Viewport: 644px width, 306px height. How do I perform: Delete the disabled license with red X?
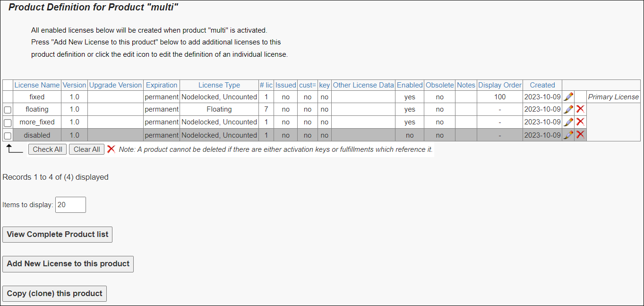580,135
